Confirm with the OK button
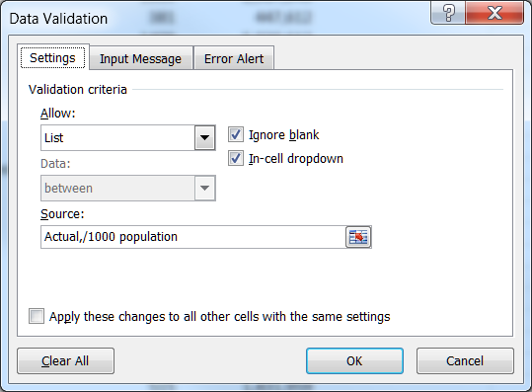This screenshot has width=532, height=392. point(354,360)
